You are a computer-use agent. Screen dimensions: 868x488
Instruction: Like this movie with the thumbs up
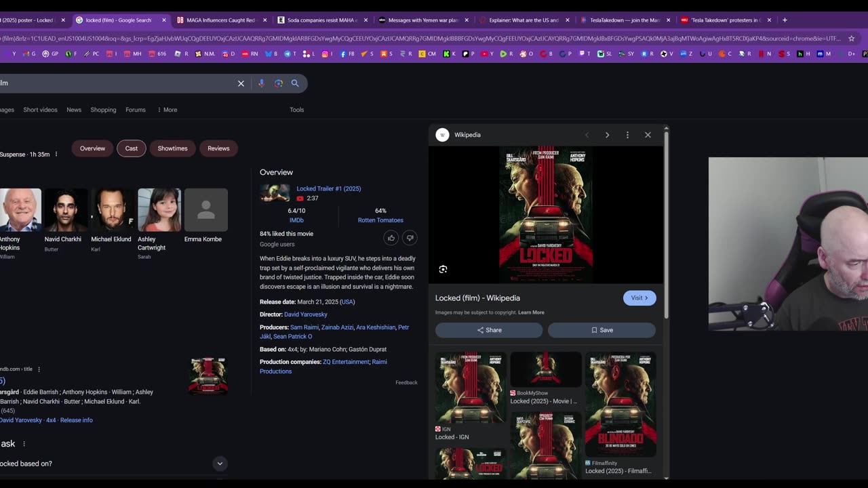pos(391,238)
